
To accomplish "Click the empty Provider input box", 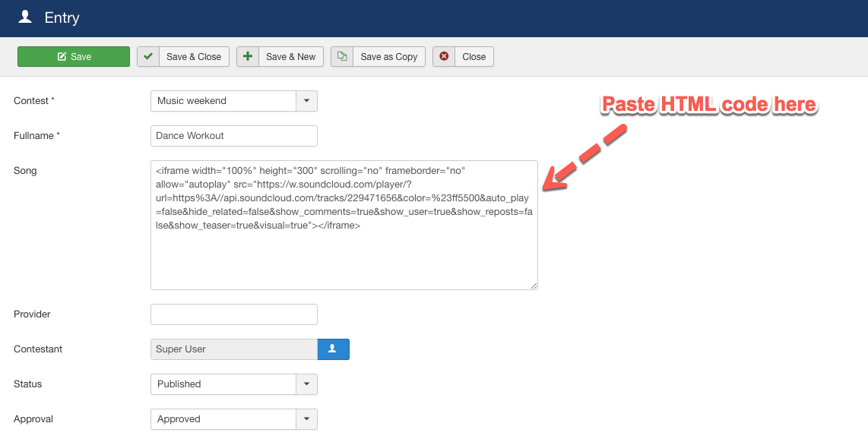I will click(x=233, y=314).
